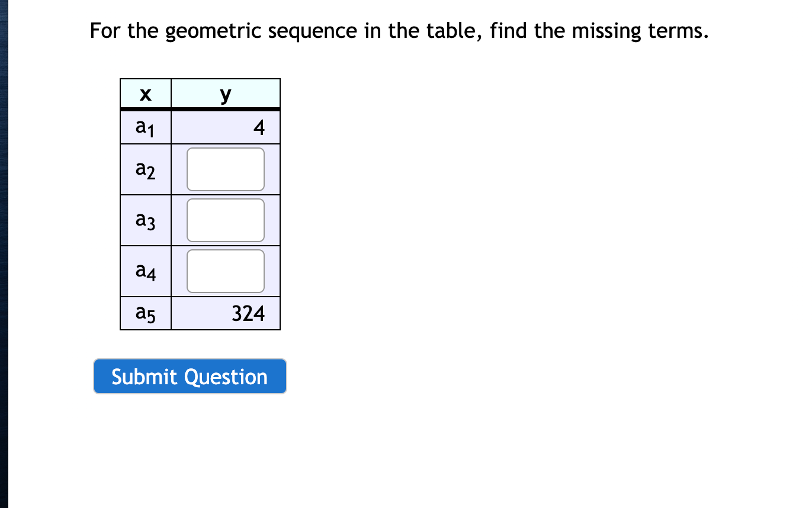Click the word "geometric" in the instructions
This screenshot has height=508, width=812.
[x=213, y=31]
